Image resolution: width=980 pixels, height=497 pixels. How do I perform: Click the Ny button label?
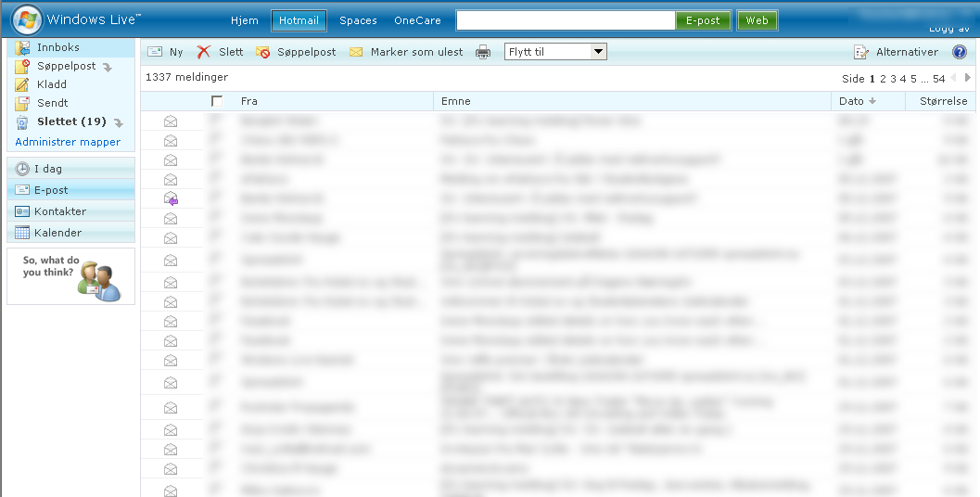coord(176,52)
